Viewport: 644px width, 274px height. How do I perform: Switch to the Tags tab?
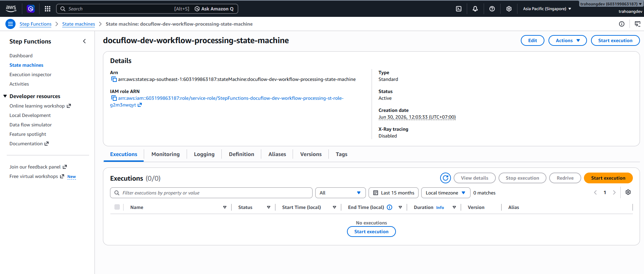click(x=341, y=154)
